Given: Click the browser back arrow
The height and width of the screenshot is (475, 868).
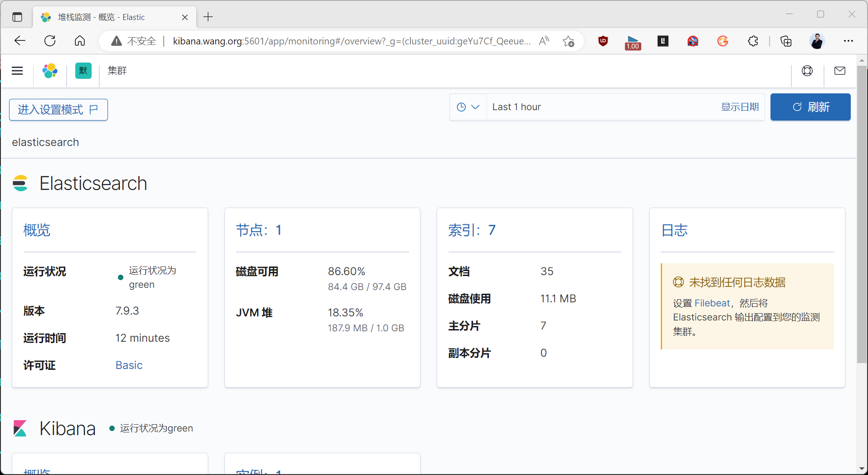Looking at the screenshot, I should pos(20,41).
